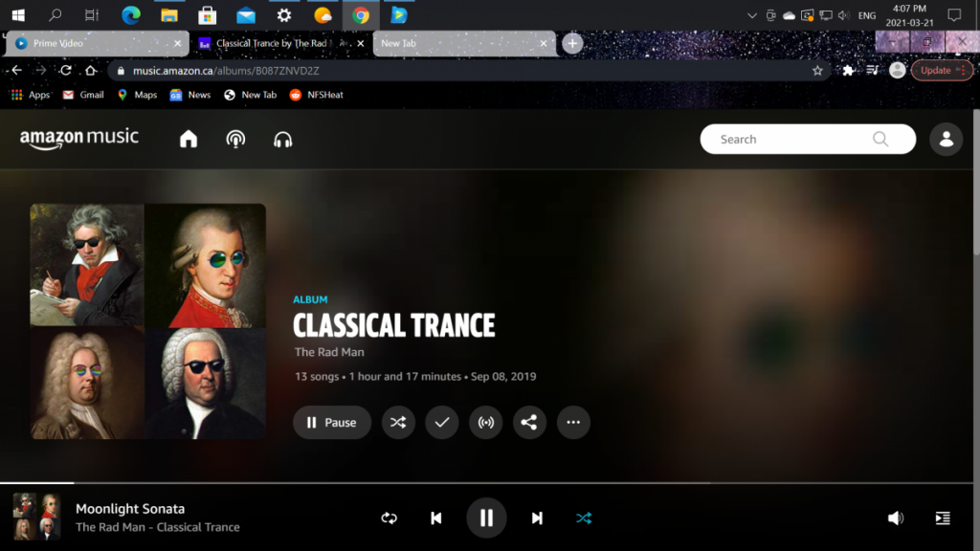This screenshot has width=980, height=551.
Task: Open the Apps bookmark
Action: pyautogui.click(x=31, y=95)
